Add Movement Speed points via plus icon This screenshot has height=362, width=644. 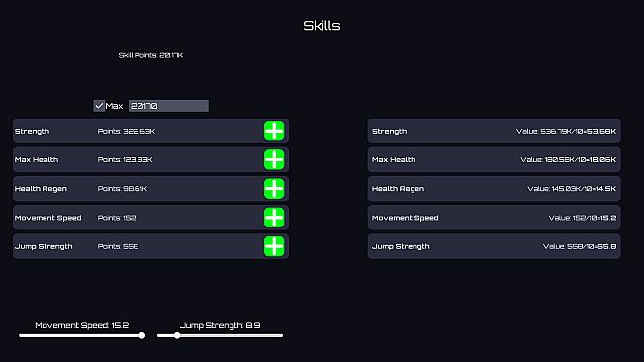pyautogui.click(x=274, y=218)
